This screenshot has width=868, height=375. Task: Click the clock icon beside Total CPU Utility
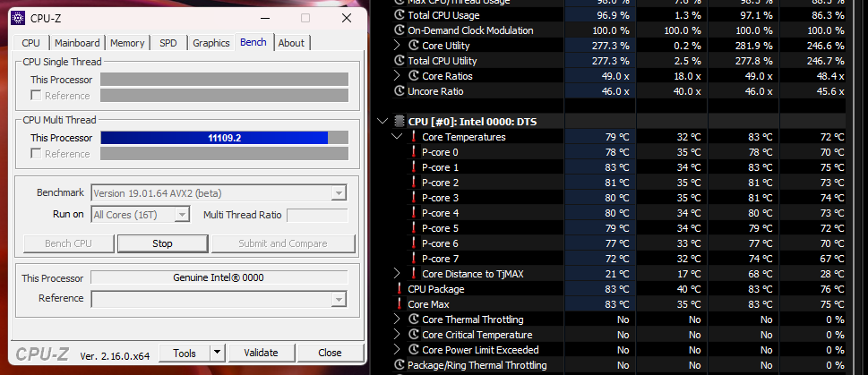tap(400, 61)
